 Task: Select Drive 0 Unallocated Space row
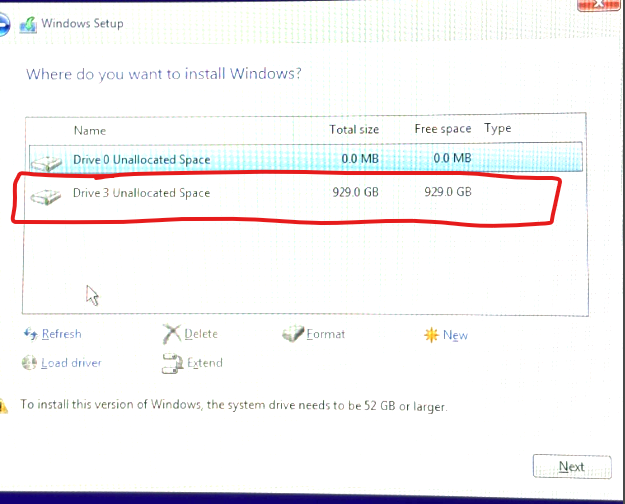(x=306, y=158)
